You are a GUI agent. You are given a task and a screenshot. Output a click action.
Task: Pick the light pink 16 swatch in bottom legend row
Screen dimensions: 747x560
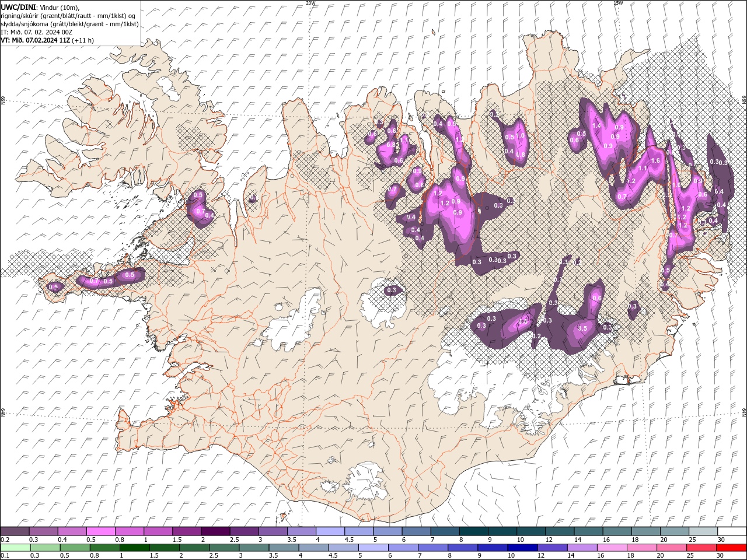(x=612, y=547)
